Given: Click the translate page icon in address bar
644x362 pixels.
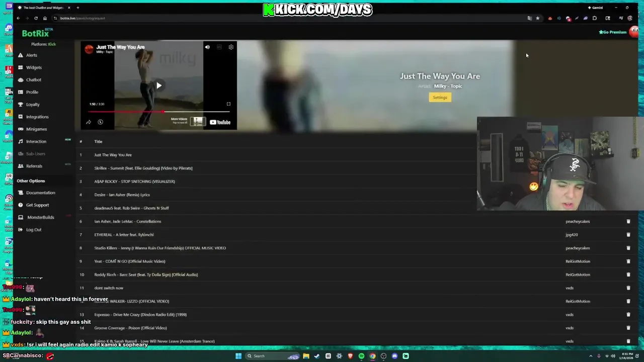Looking at the screenshot, I should click(529, 18).
